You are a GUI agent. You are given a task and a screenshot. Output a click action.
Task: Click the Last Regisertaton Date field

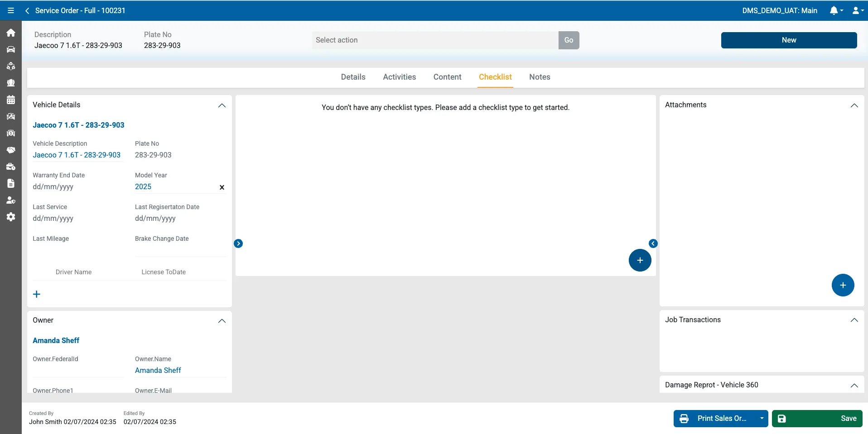point(181,218)
